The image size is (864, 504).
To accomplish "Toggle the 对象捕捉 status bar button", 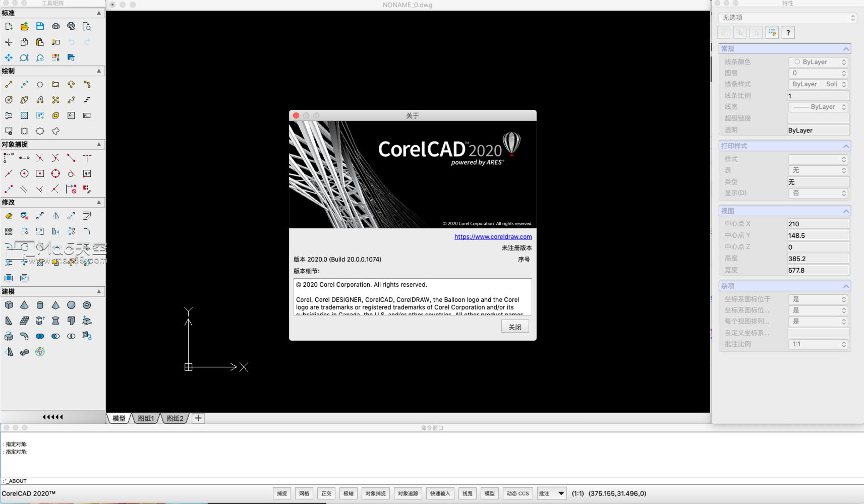I will pos(376,493).
